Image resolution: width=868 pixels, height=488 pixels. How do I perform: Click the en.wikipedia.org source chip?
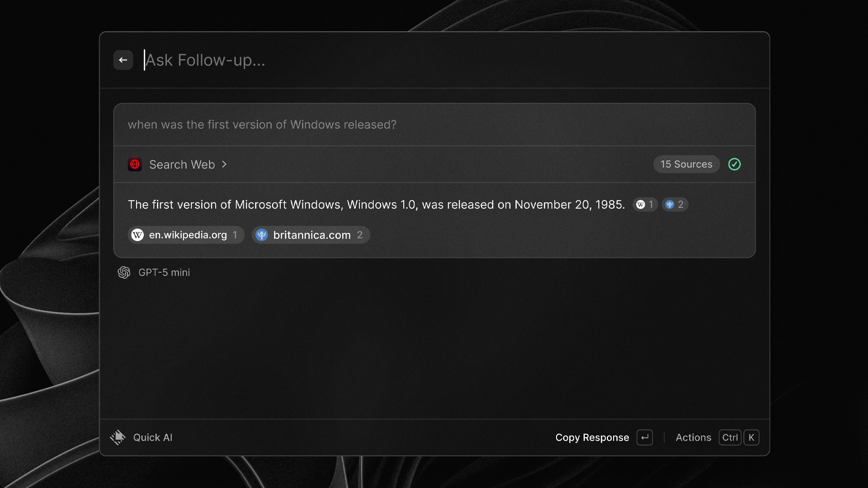186,235
